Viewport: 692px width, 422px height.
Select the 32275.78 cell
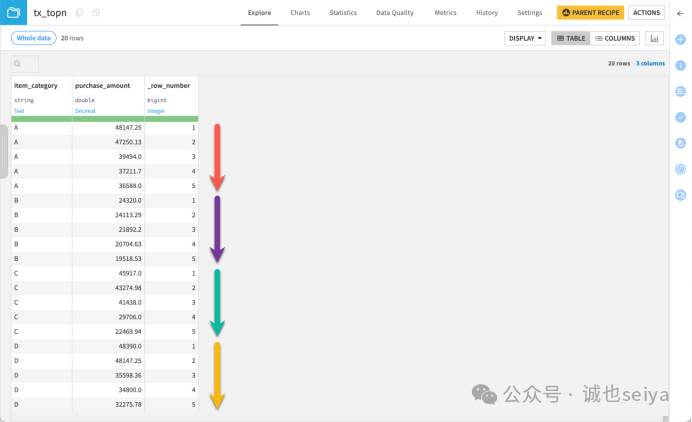pyautogui.click(x=108, y=404)
